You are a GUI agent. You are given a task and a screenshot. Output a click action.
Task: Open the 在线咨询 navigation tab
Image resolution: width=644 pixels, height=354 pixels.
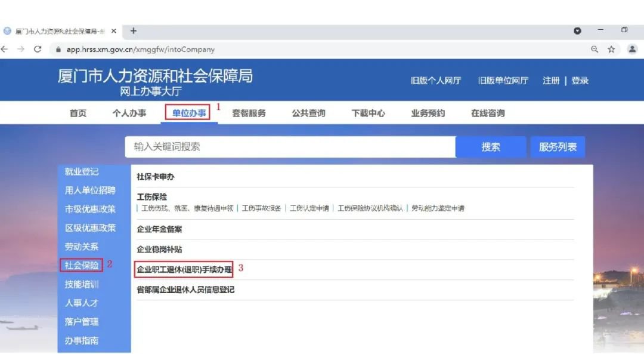(x=488, y=113)
